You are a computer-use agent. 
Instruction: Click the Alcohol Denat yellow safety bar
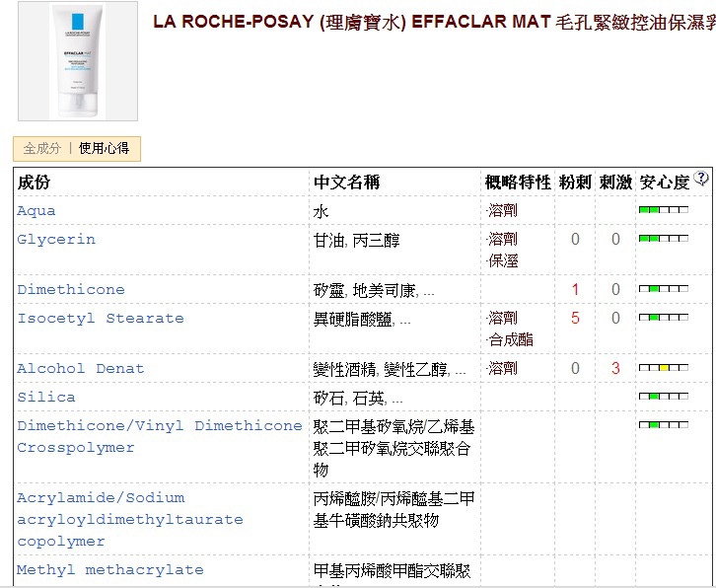pyautogui.click(x=664, y=368)
